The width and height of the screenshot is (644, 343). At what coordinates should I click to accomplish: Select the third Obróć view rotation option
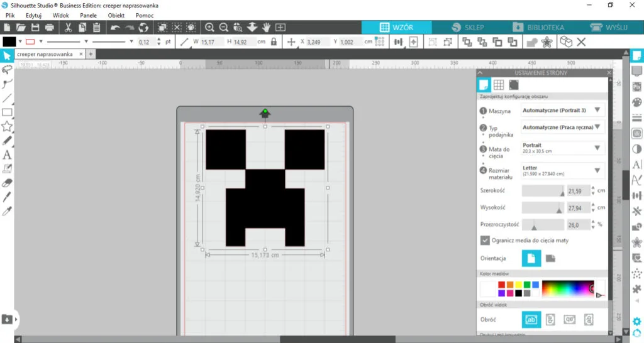click(x=569, y=320)
